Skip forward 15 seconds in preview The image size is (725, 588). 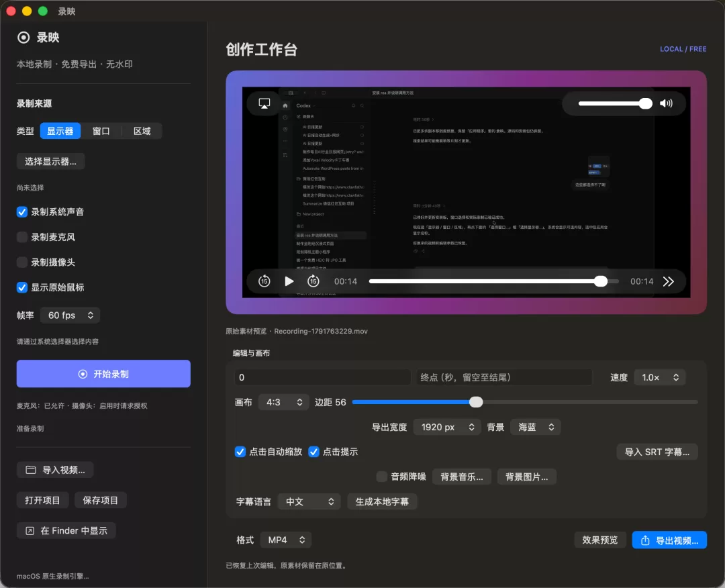click(x=313, y=281)
